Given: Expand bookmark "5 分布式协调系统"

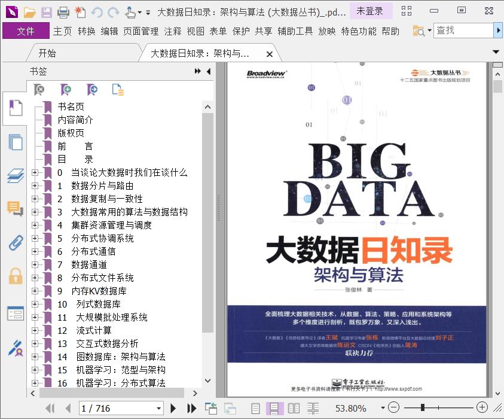Looking at the screenshot, I should [x=35, y=239].
